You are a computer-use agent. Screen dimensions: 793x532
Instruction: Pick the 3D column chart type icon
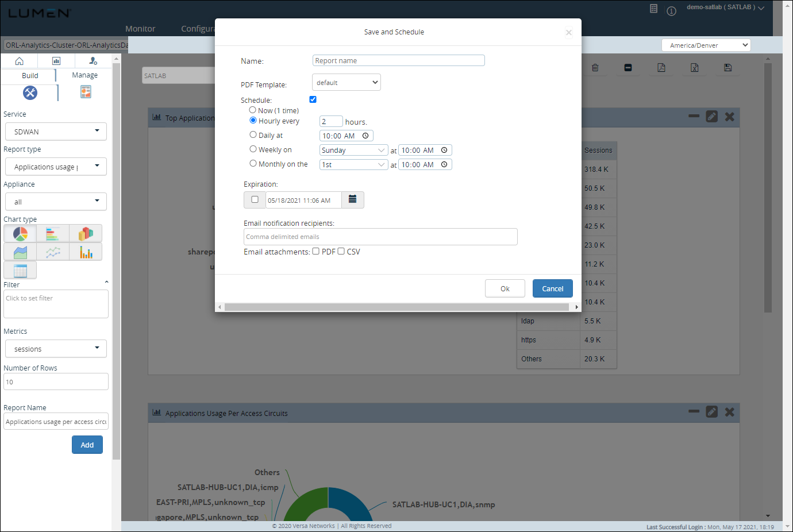[x=86, y=234]
